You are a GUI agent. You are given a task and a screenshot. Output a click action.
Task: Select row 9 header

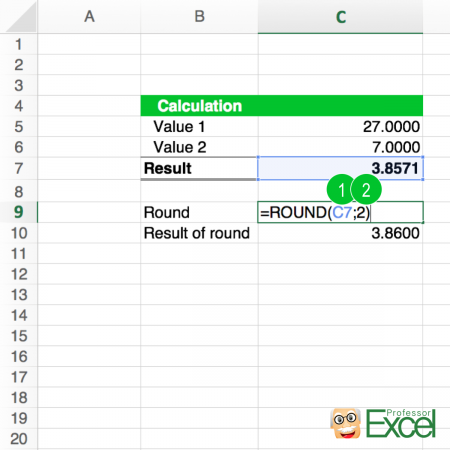coord(19,212)
